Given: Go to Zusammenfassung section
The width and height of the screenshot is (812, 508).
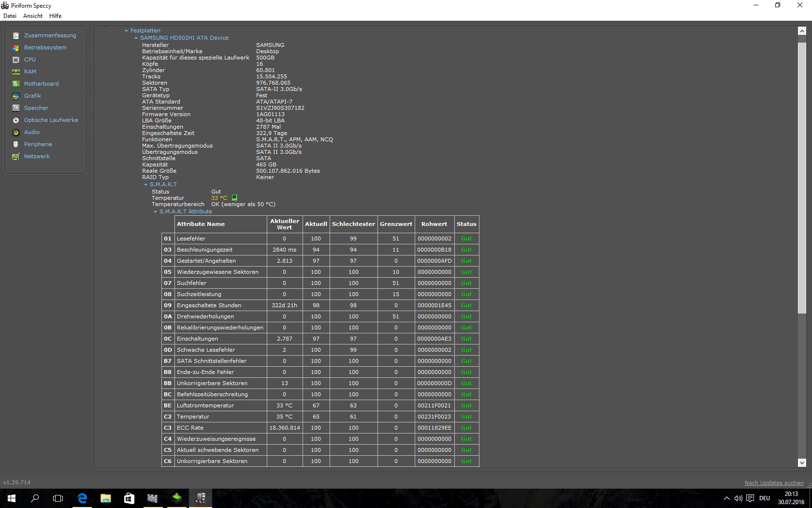Looking at the screenshot, I should 50,35.
